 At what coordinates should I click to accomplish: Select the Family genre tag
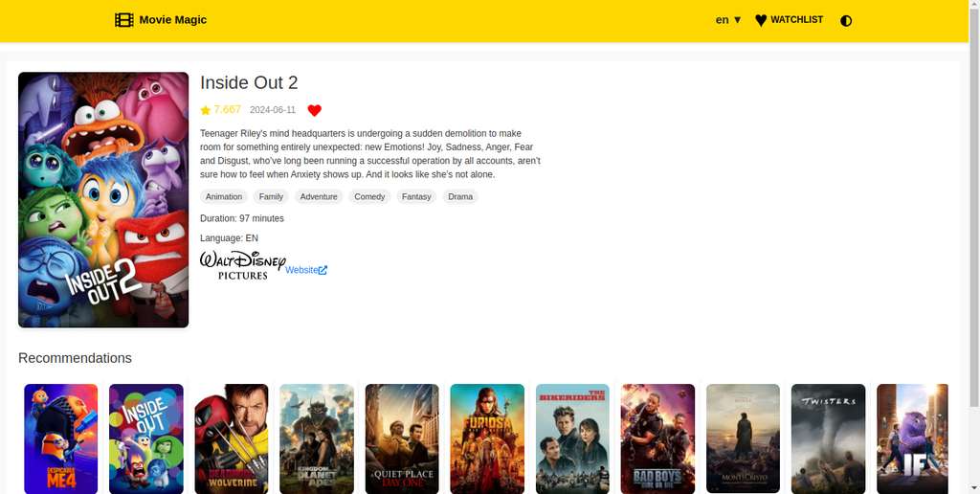click(271, 197)
